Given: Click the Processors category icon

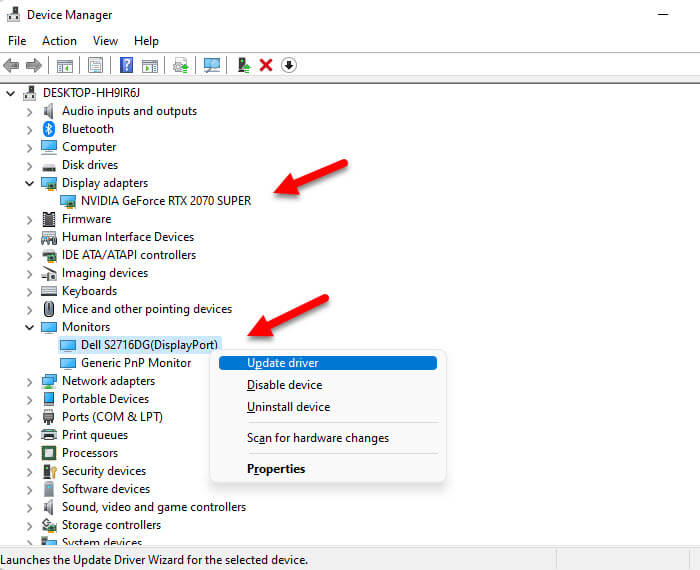Looking at the screenshot, I should tap(49, 453).
